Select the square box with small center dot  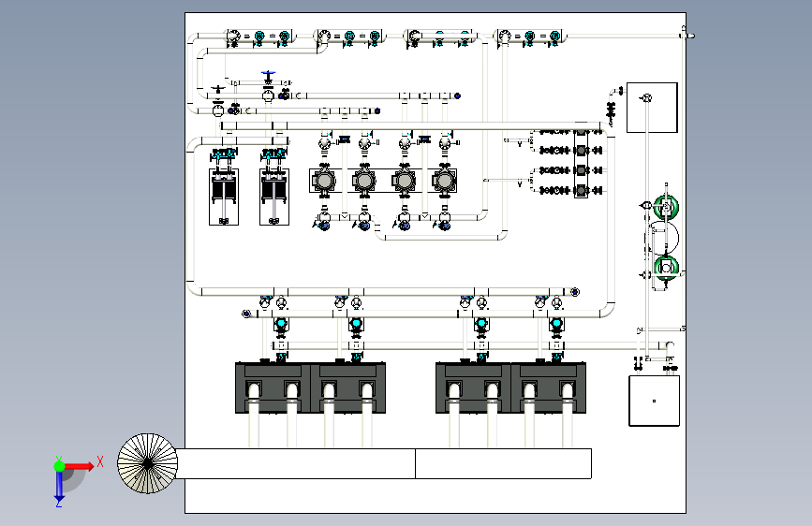click(654, 402)
